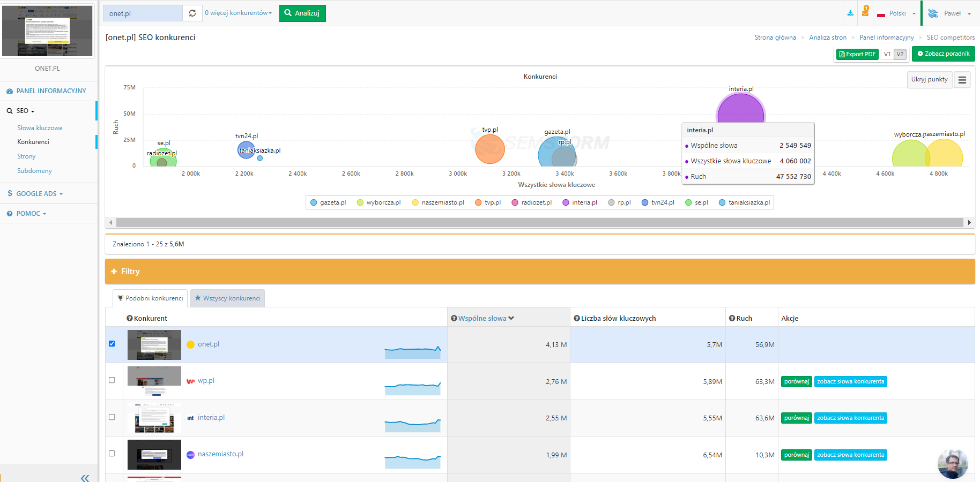Image resolution: width=980 pixels, height=482 pixels.
Task: Click the Zobacz poradnik button
Action: (x=944, y=54)
